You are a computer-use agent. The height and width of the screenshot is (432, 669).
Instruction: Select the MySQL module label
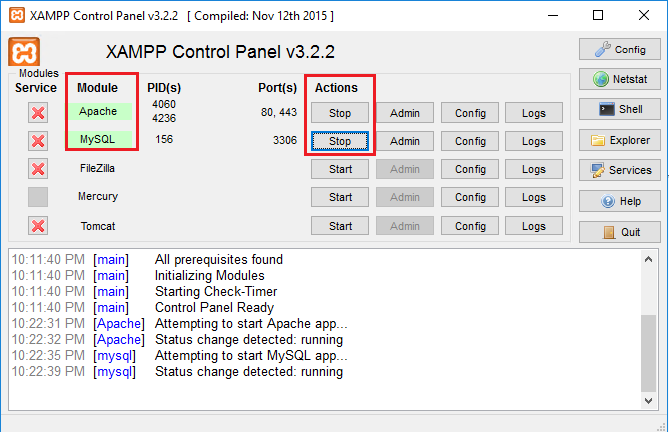coord(99,139)
